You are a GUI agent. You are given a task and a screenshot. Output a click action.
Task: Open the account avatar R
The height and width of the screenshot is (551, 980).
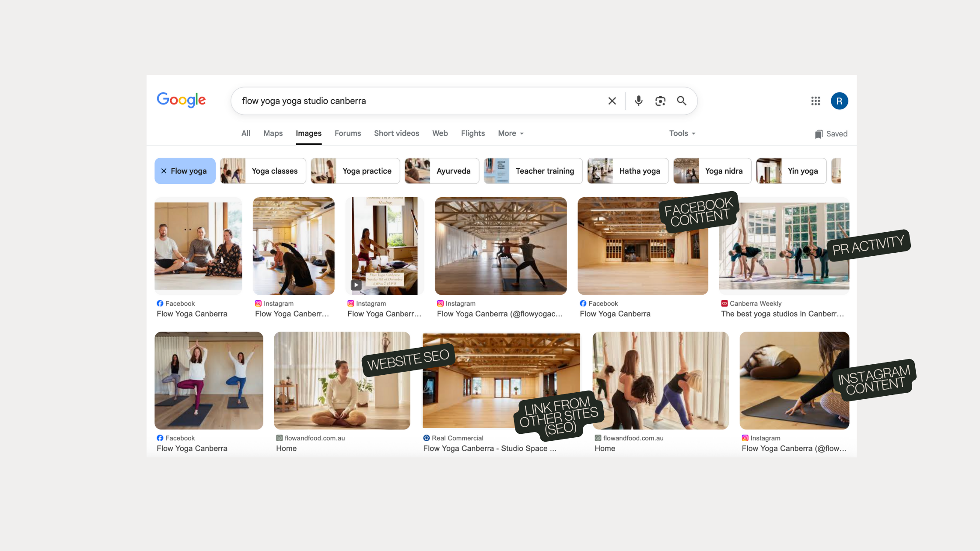[x=839, y=101]
